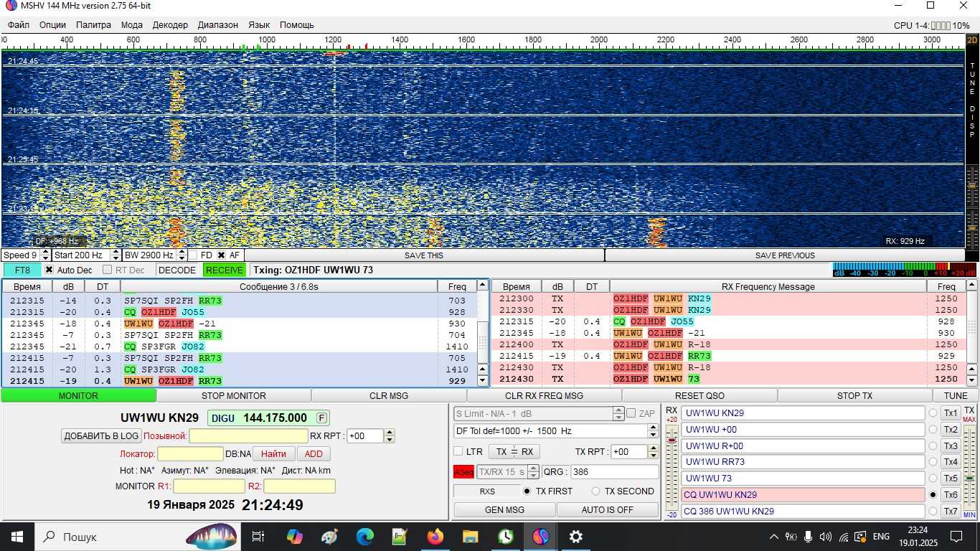
Task: Open Microsoft Edge from taskbar
Action: point(365,537)
